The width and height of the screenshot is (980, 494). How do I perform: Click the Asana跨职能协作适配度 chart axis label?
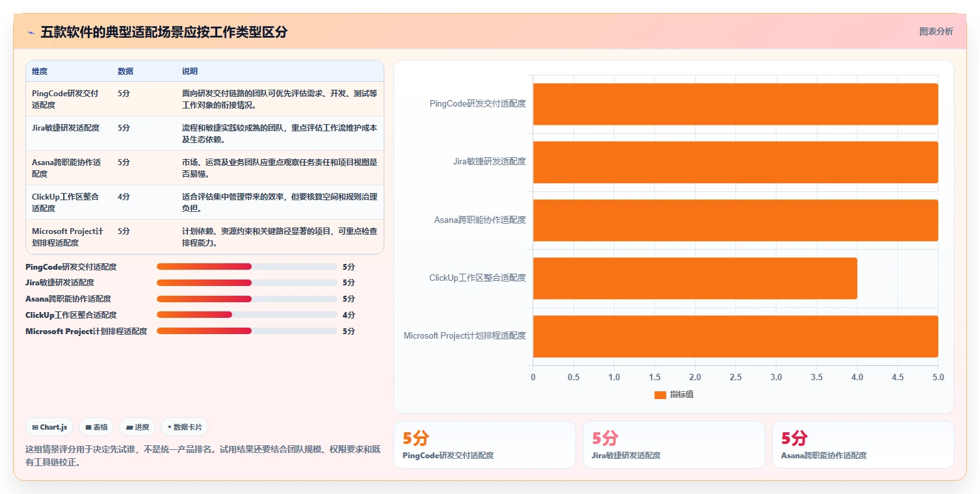click(480, 220)
